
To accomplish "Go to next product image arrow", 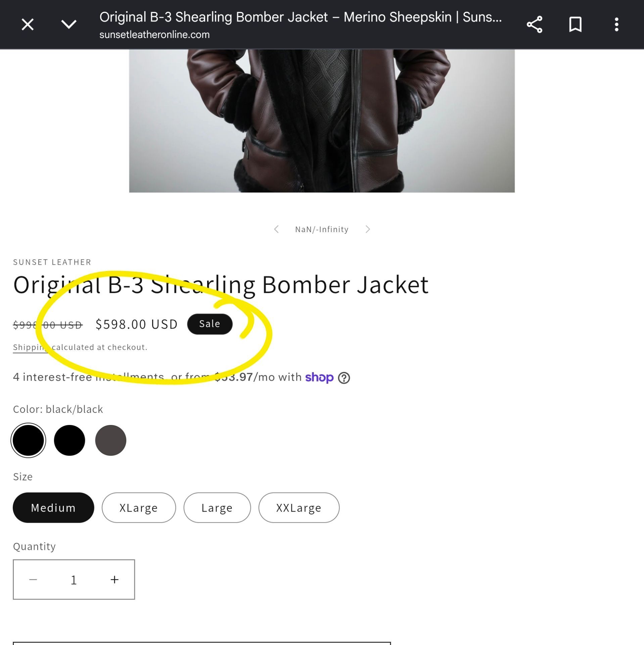I will [x=368, y=229].
